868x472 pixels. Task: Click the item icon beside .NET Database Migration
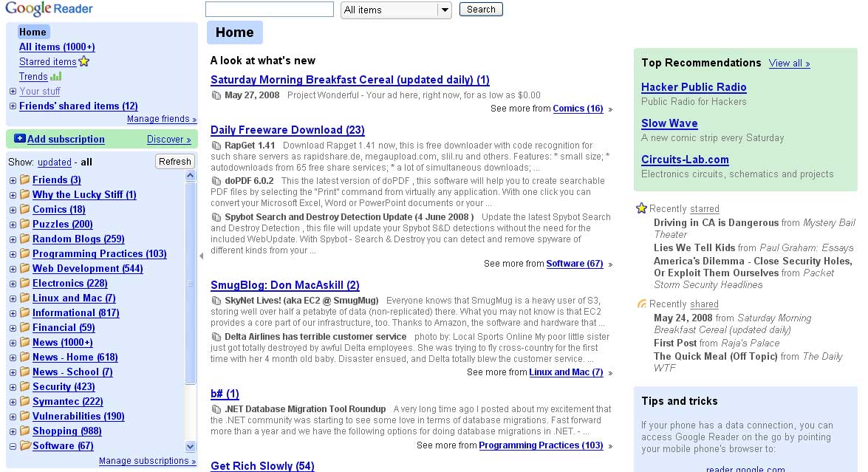[x=216, y=409]
